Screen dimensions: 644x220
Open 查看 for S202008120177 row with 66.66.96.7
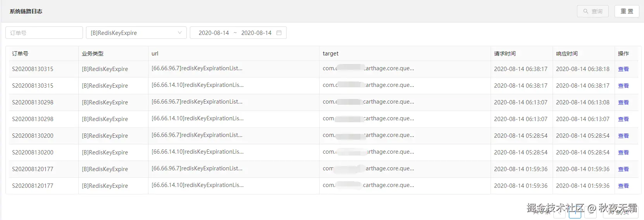[623, 169]
